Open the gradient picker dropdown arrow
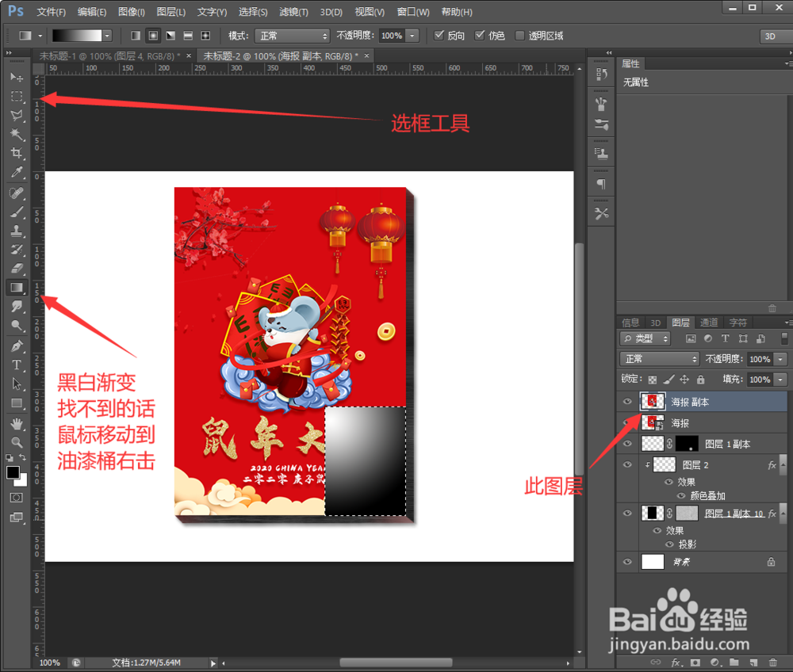793x672 pixels. pyautogui.click(x=107, y=36)
